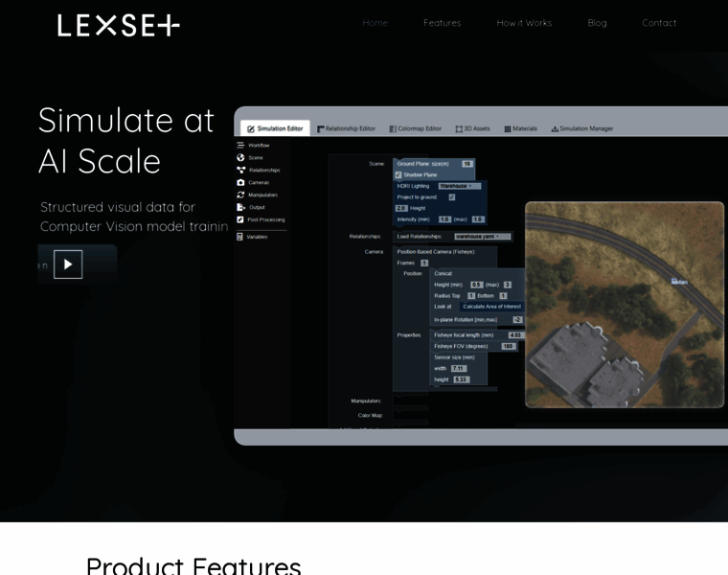
Task: Click the Ground Plane size field
Action: click(467, 164)
